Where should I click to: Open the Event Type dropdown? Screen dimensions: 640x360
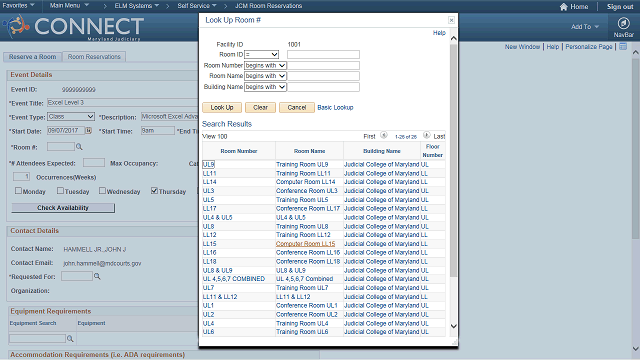(71, 117)
